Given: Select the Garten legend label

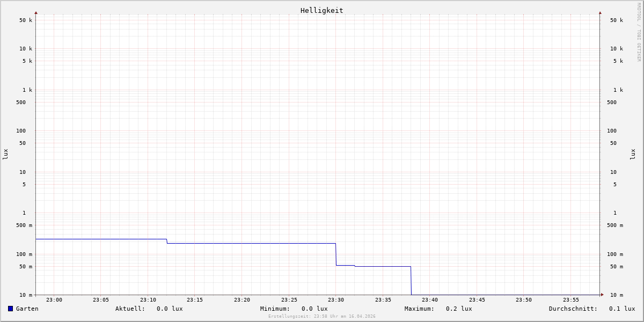Looking at the screenshot, I should tap(27, 309).
